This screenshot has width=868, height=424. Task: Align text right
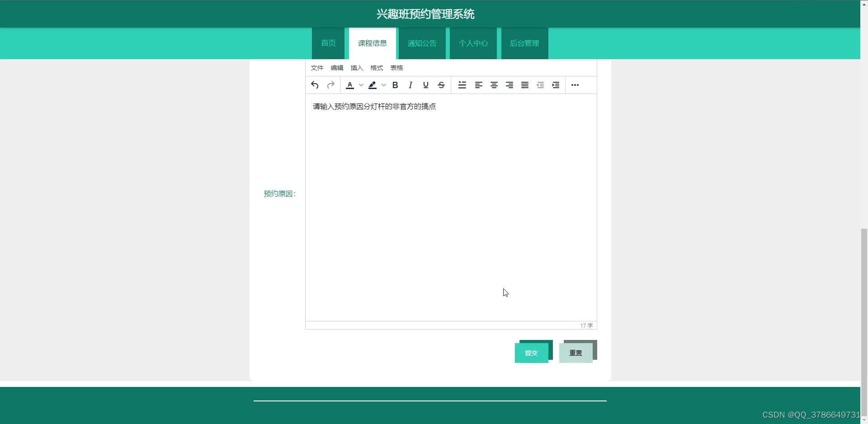click(509, 85)
